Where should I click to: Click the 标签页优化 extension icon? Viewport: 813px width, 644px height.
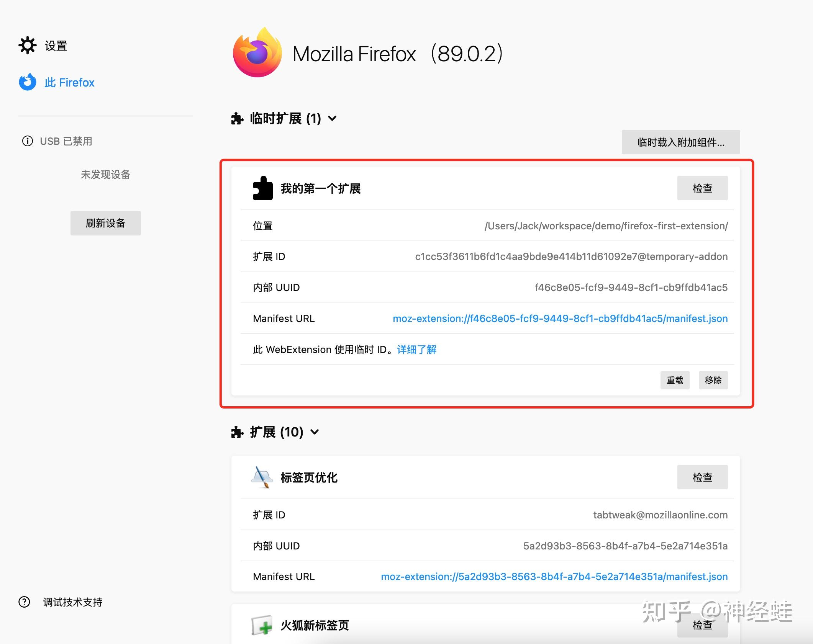pyautogui.click(x=262, y=477)
